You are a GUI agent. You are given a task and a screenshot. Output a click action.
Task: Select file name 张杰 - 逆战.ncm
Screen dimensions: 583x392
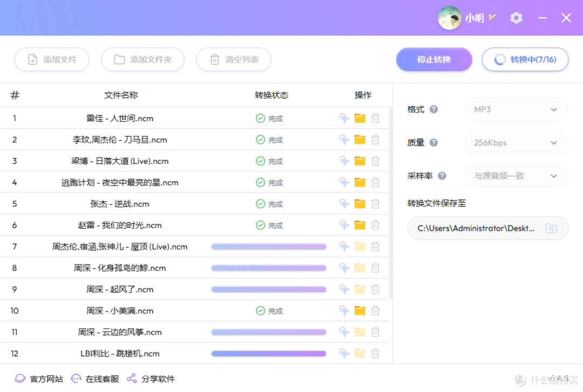(x=120, y=204)
